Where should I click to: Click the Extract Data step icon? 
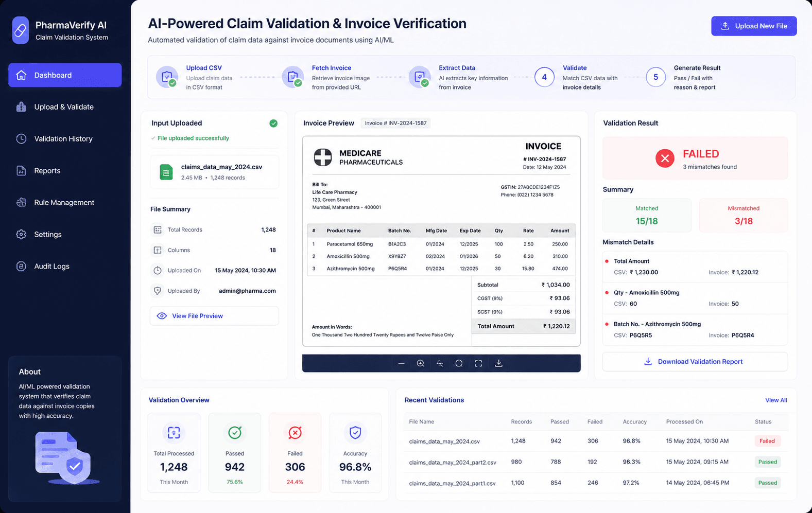pos(420,77)
